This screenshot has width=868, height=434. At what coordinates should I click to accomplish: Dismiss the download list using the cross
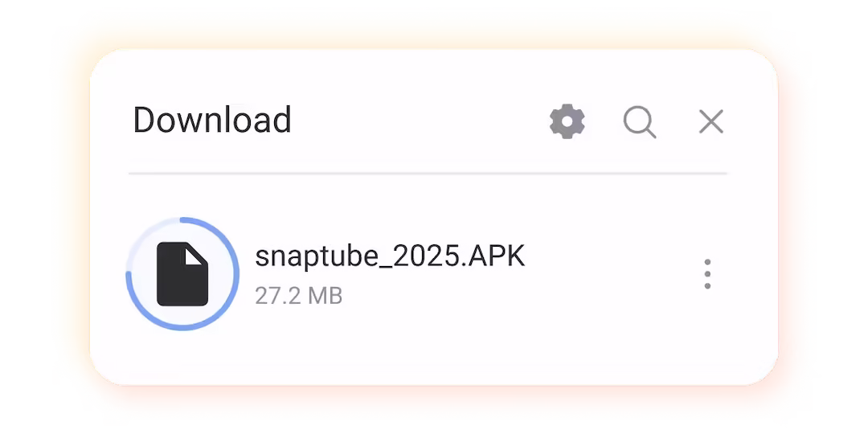(x=710, y=122)
